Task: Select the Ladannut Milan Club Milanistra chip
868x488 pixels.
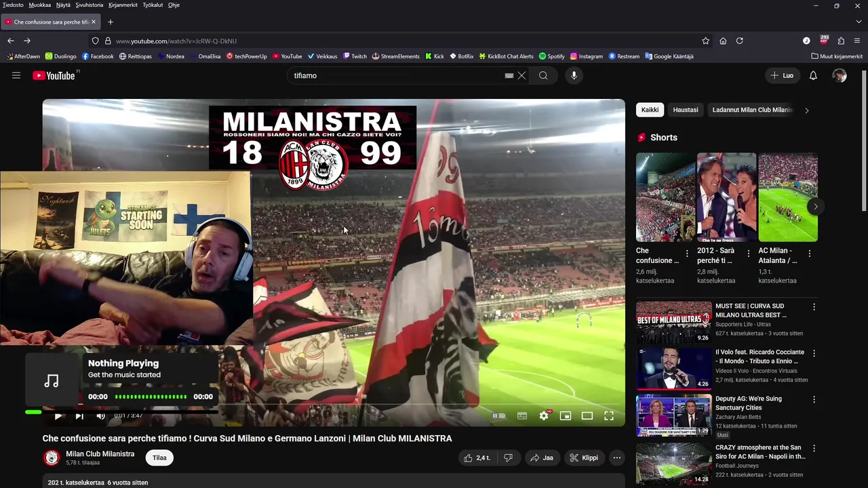Action: click(x=752, y=110)
